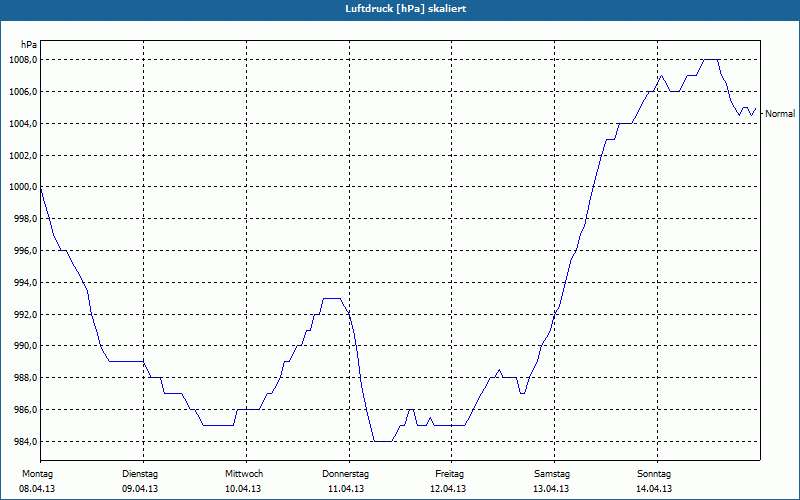Select the 984,0 axis value
Viewport: 800px width, 500px height.
click(25, 442)
